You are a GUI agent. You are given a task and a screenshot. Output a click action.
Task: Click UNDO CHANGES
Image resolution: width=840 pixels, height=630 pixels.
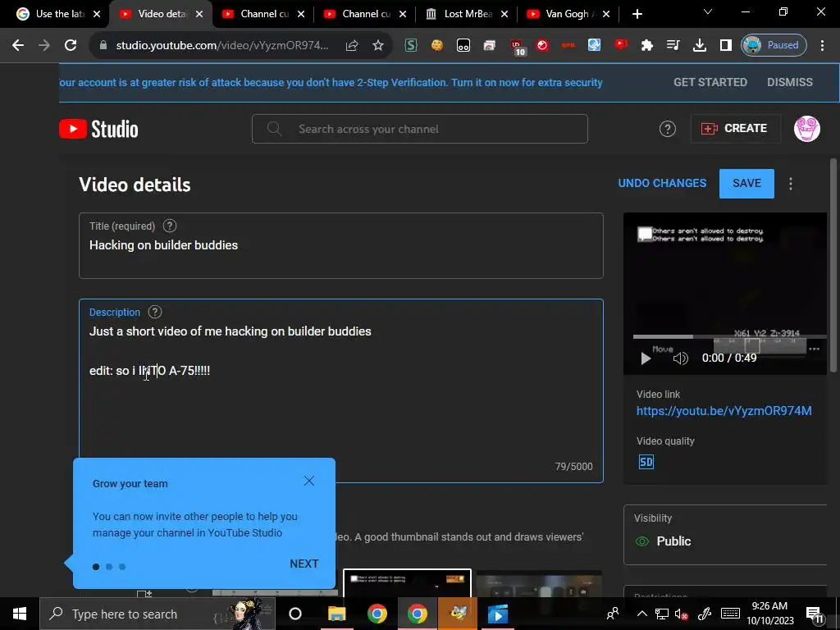662,183
